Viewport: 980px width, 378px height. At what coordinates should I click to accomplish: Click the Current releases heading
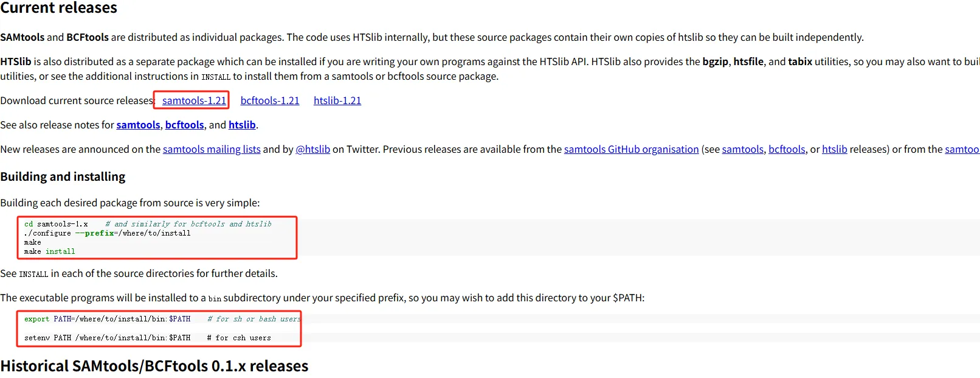point(58,7)
